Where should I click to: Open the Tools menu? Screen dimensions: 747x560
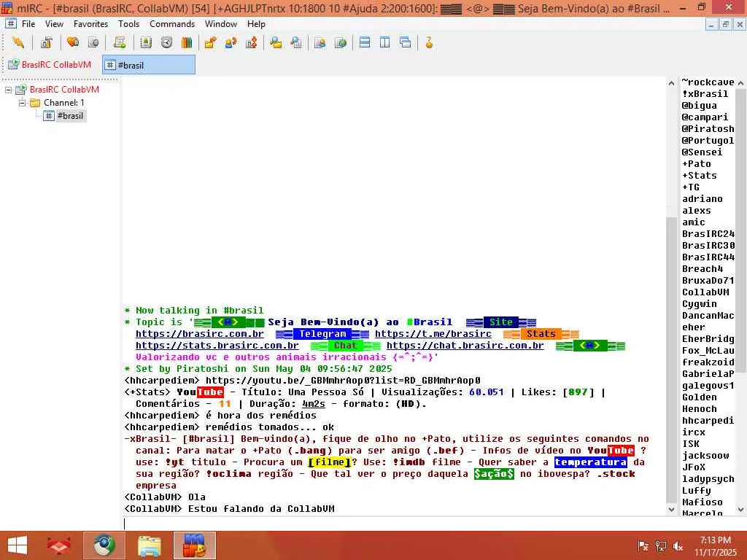coord(128,24)
